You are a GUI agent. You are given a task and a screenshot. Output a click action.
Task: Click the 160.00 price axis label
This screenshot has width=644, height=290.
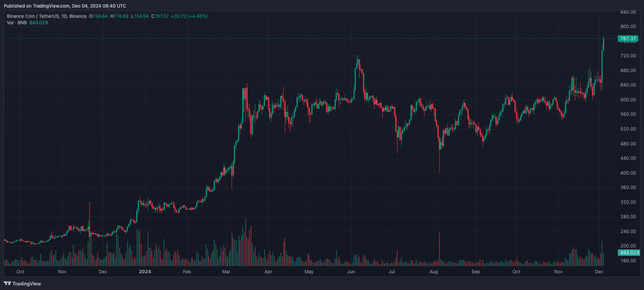coord(628,261)
